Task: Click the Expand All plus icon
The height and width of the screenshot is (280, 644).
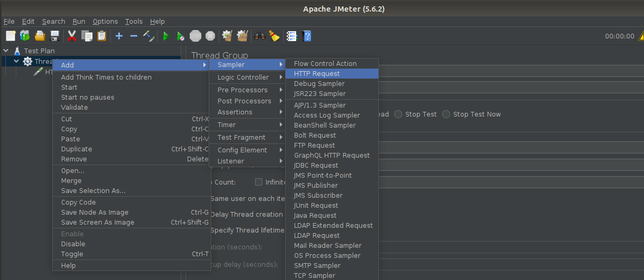Action: [119, 36]
